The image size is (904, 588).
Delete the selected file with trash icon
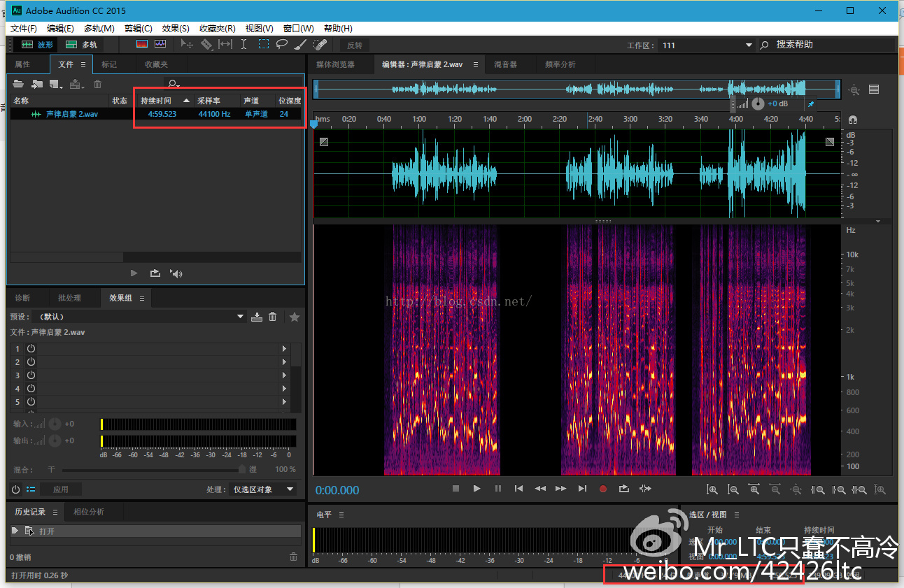click(x=98, y=84)
